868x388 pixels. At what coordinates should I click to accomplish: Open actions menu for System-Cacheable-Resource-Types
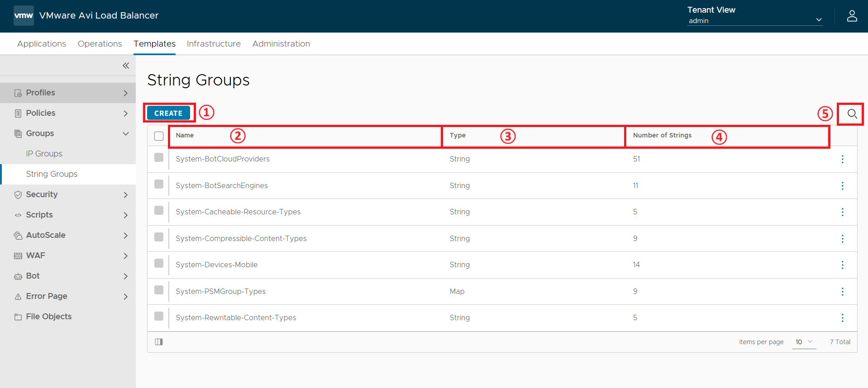click(842, 212)
